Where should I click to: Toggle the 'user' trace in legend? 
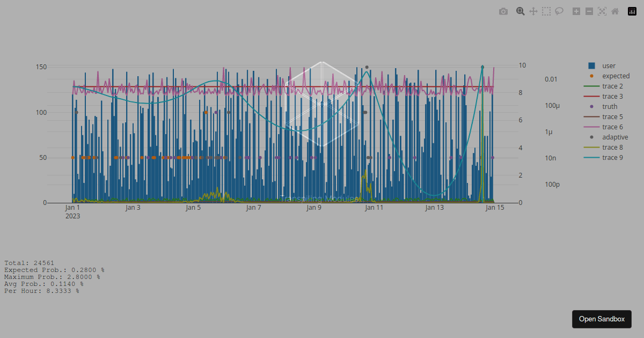coord(609,66)
